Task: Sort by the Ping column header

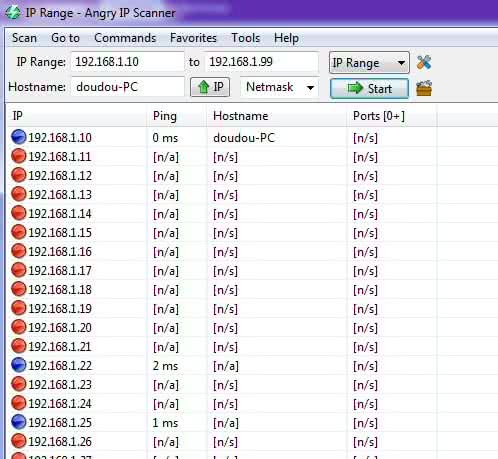Action: pyautogui.click(x=177, y=116)
